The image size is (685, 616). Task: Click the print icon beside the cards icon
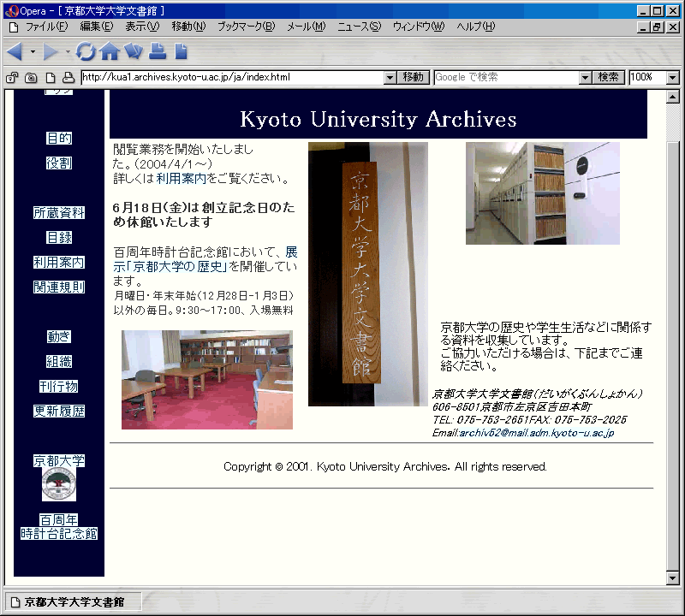coord(158,51)
